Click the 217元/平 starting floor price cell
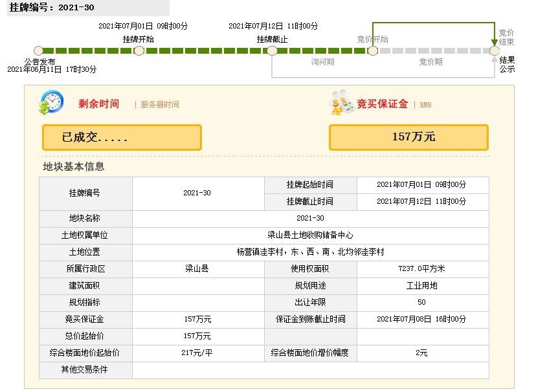The height and width of the screenshot is (392, 536). click(197, 353)
